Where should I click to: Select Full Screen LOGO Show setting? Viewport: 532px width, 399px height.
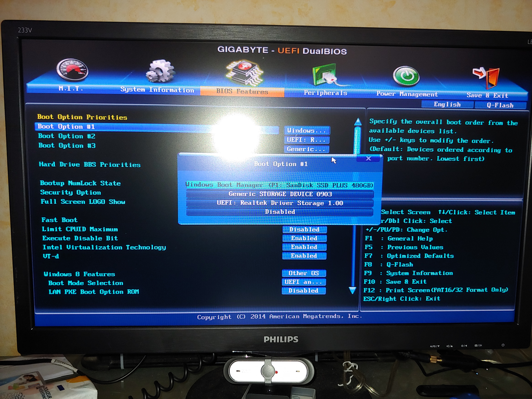83,202
